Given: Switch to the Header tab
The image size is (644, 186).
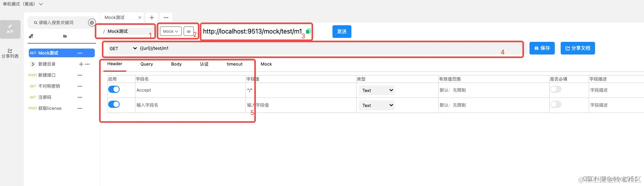Looking at the screenshot, I should 115,64.
